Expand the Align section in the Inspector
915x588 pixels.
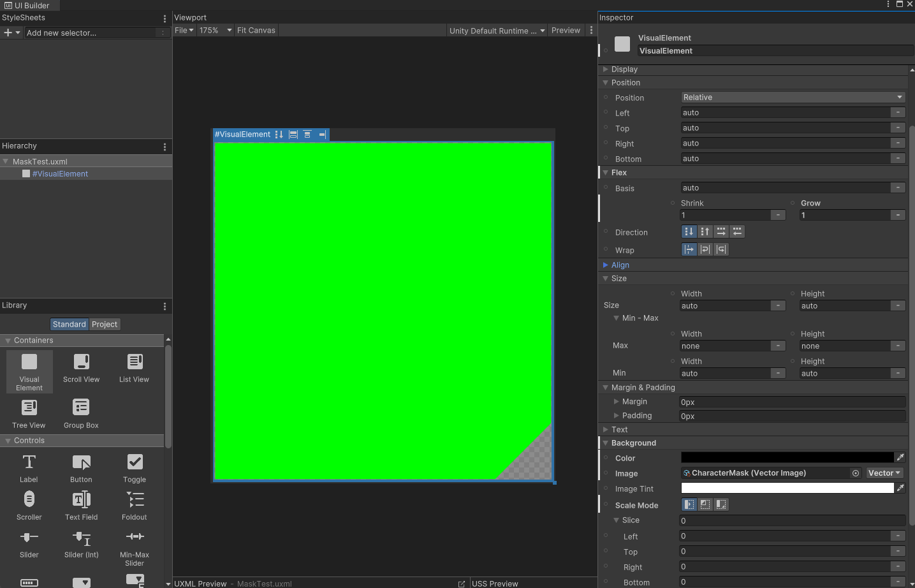620,265
